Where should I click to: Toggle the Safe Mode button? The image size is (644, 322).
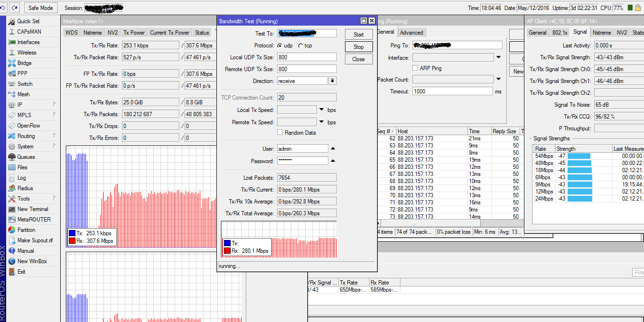click(x=40, y=8)
